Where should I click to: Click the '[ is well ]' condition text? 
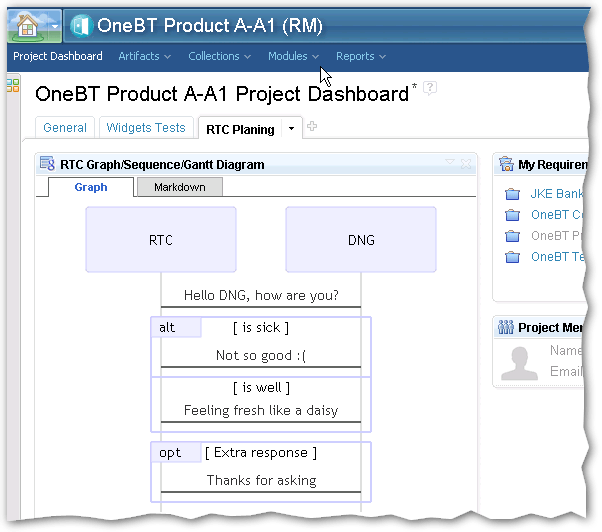click(261, 387)
